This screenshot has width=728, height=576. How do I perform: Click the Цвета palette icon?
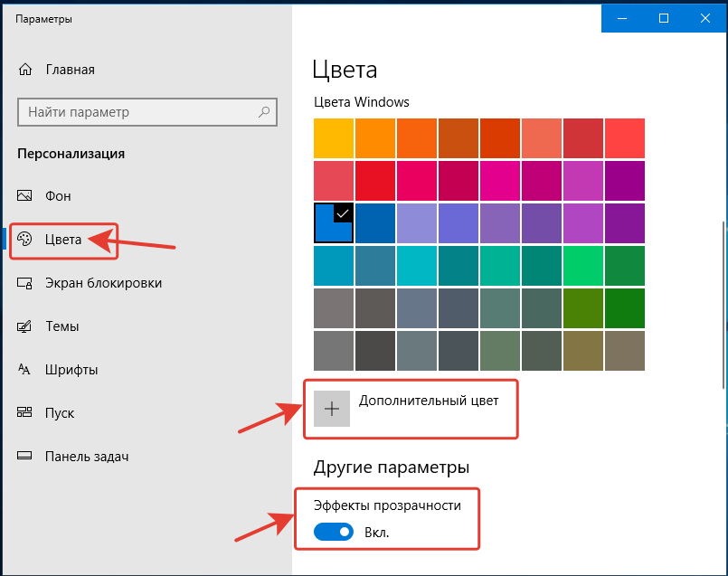(24, 239)
